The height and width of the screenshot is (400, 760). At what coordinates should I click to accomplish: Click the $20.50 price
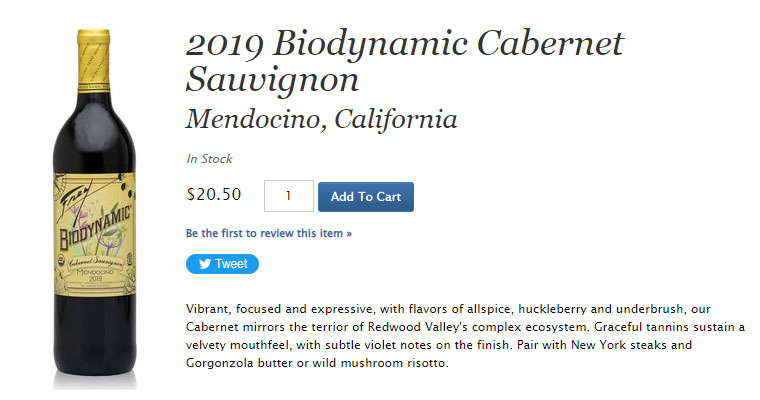214,194
